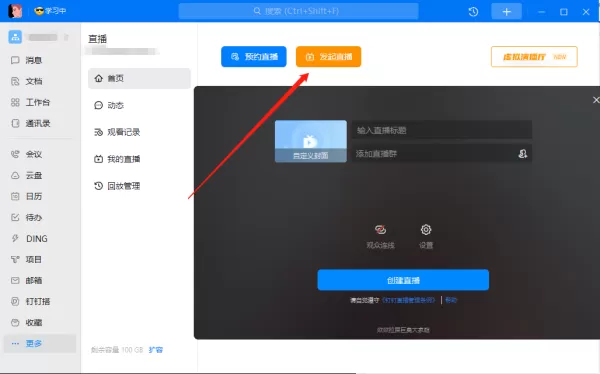Click the 输入直播标题 title input field
The width and height of the screenshot is (600, 374).
pos(442,130)
